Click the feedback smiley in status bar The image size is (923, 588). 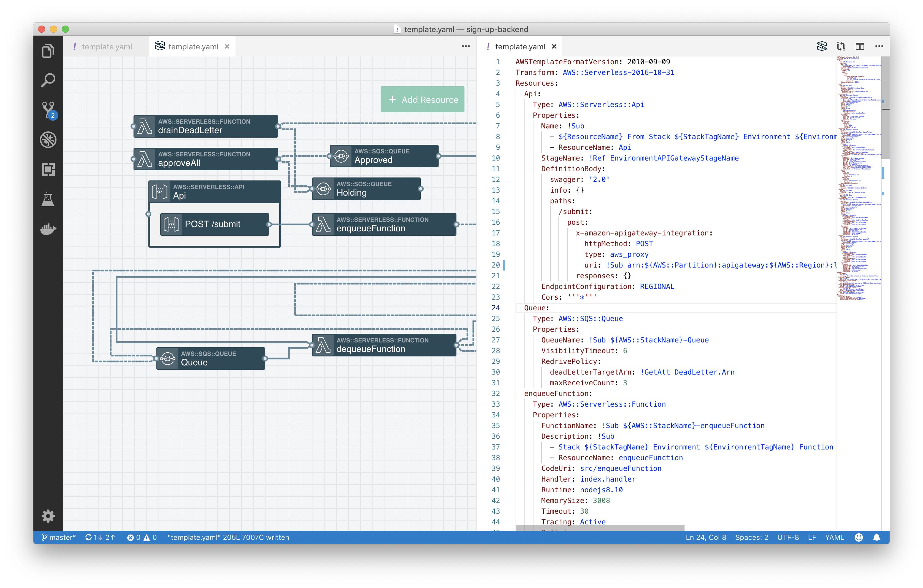tap(858, 537)
